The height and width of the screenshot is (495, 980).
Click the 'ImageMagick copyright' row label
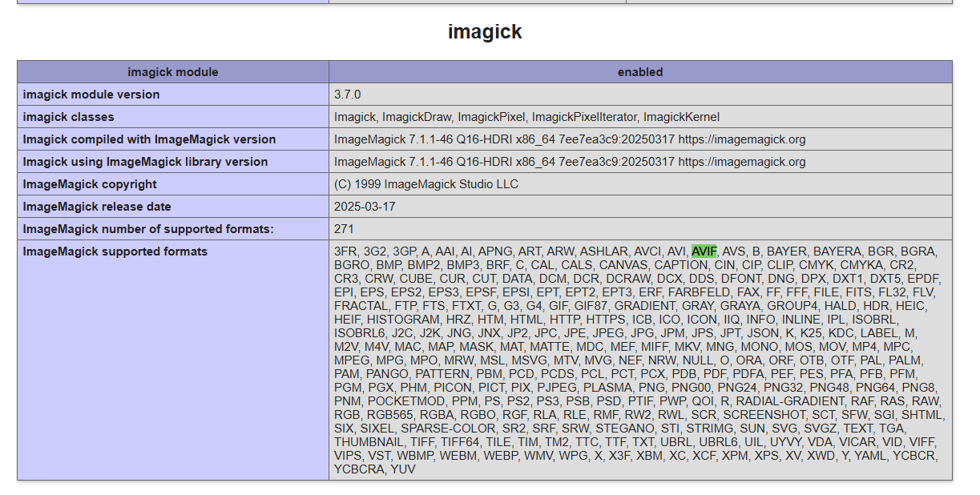90,184
